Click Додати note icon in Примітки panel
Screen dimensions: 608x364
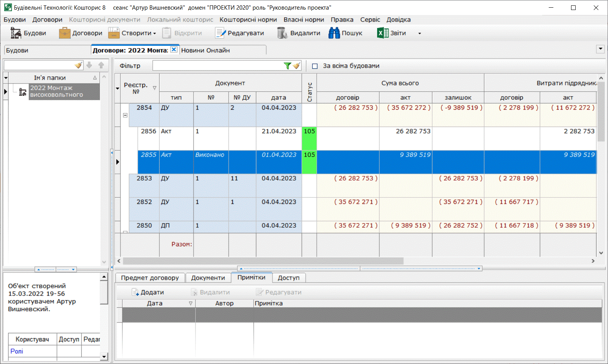coord(135,292)
